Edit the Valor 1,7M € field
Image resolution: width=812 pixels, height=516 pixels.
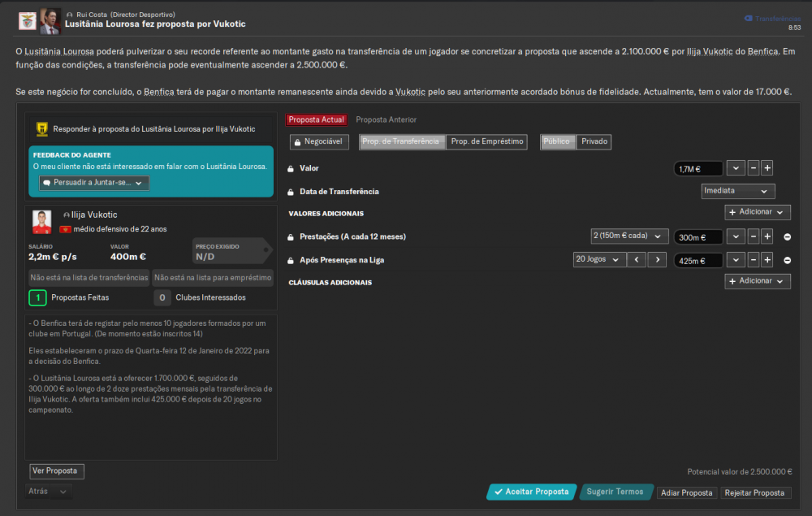(698, 169)
